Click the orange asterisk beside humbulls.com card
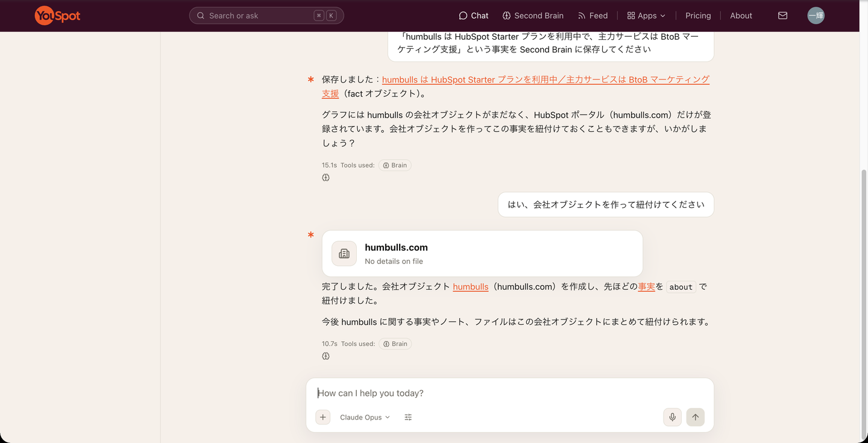The image size is (868, 443). pyautogui.click(x=311, y=235)
